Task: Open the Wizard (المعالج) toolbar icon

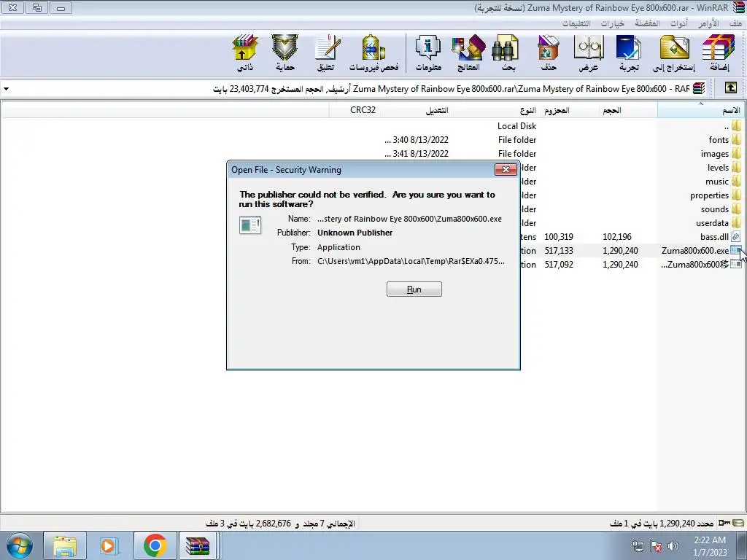Action: coord(468,52)
